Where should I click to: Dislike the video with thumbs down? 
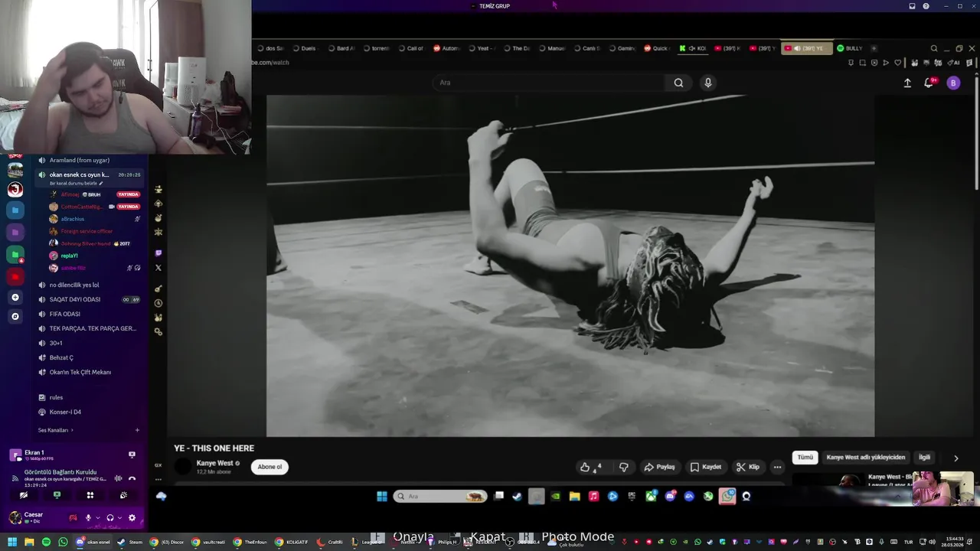coord(624,467)
